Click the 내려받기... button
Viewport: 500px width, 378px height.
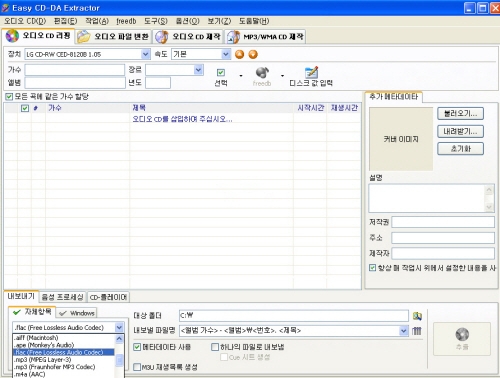click(460, 131)
